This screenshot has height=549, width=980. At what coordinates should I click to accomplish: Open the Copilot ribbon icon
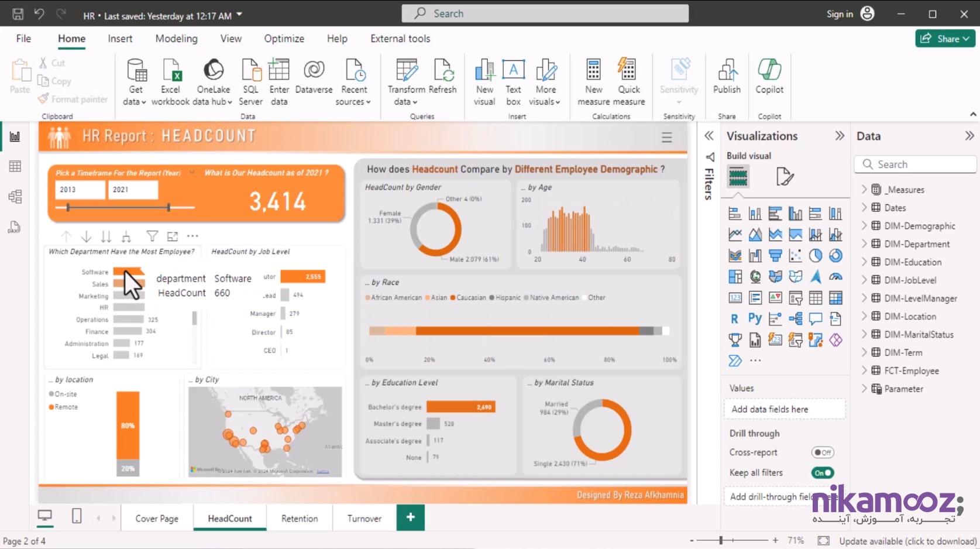click(x=769, y=71)
